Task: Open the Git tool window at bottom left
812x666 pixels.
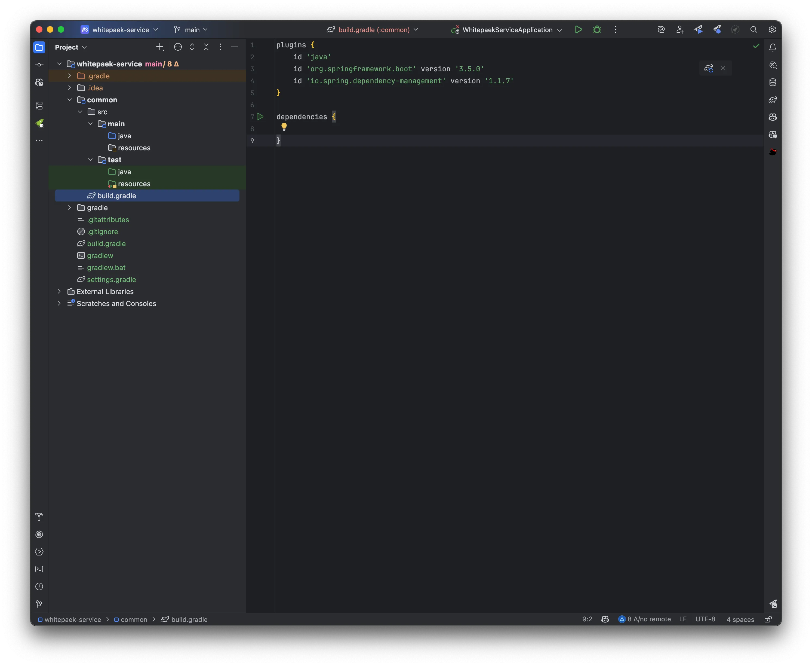Action: tap(39, 604)
